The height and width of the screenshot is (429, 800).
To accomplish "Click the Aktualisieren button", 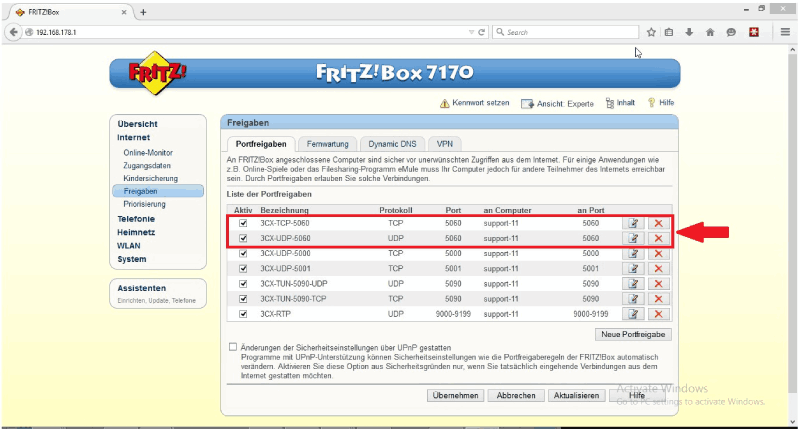I will tap(577, 395).
